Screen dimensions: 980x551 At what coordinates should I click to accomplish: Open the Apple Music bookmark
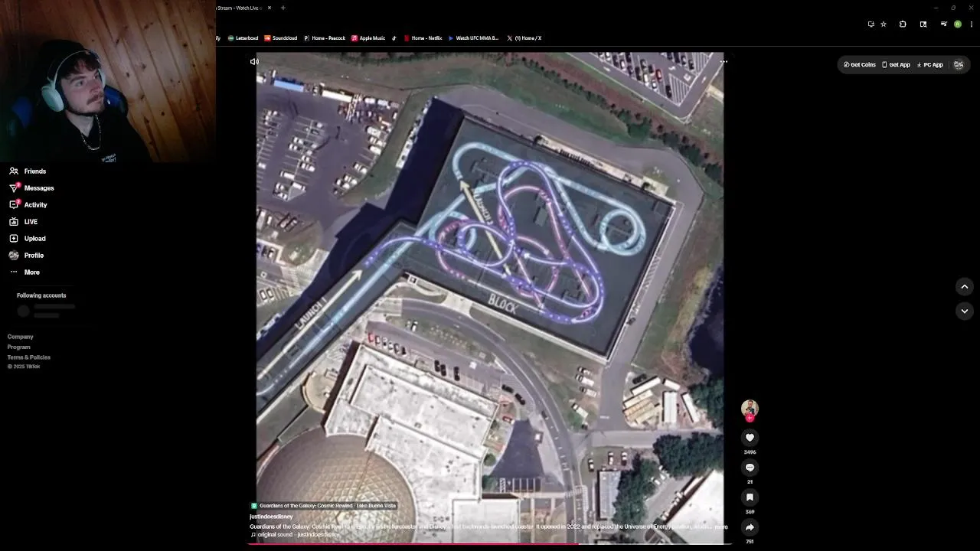tap(368, 38)
